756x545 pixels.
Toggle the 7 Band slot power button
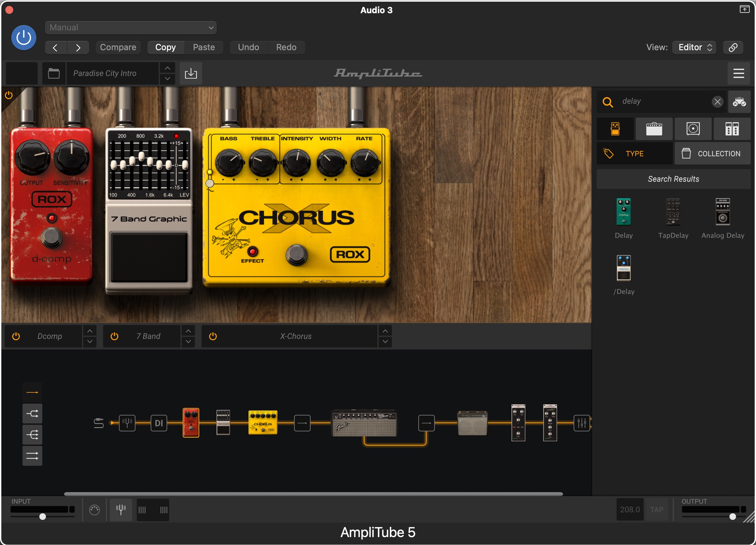pos(114,337)
